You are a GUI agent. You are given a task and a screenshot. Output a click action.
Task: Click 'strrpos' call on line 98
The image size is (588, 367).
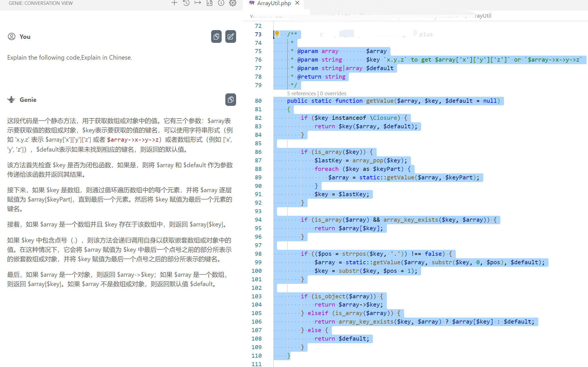click(x=354, y=254)
